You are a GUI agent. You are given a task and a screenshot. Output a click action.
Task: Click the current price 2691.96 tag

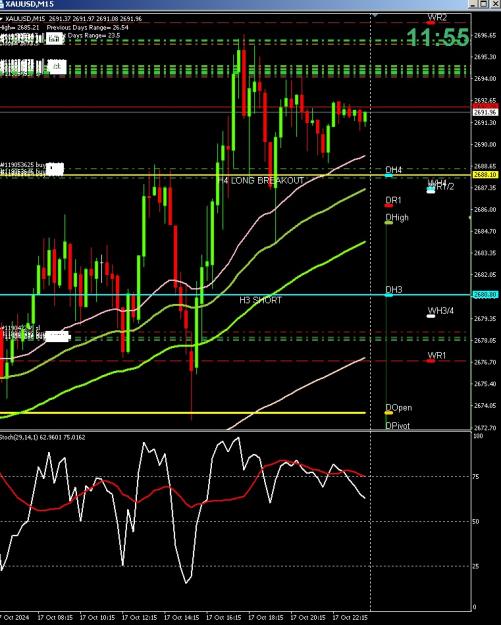485,112
